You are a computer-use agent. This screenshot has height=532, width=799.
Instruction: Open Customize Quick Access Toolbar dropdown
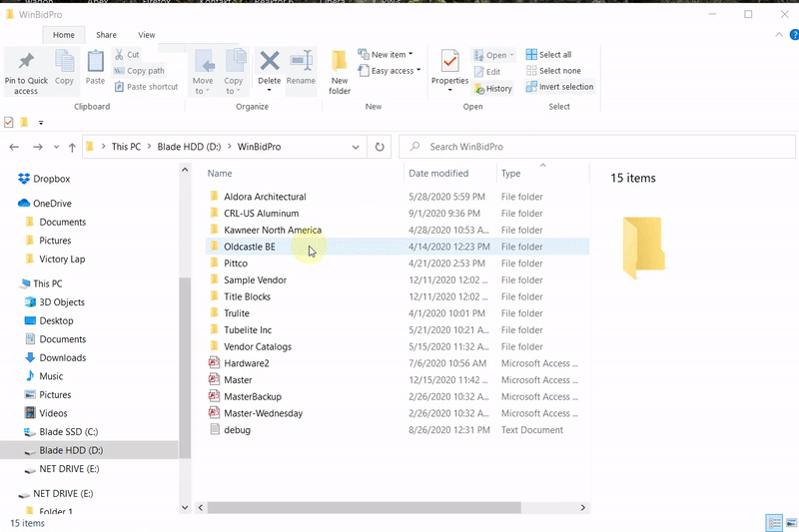click(x=41, y=123)
